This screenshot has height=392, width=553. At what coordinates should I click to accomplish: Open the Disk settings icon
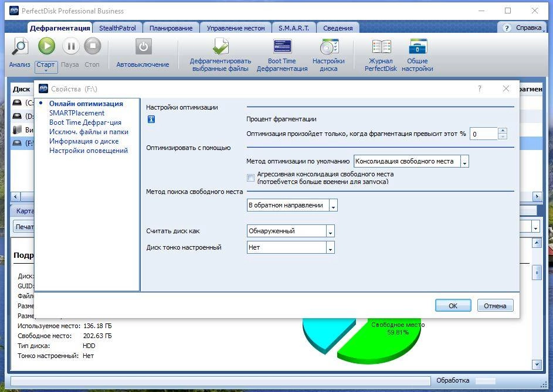coord(329,46)
